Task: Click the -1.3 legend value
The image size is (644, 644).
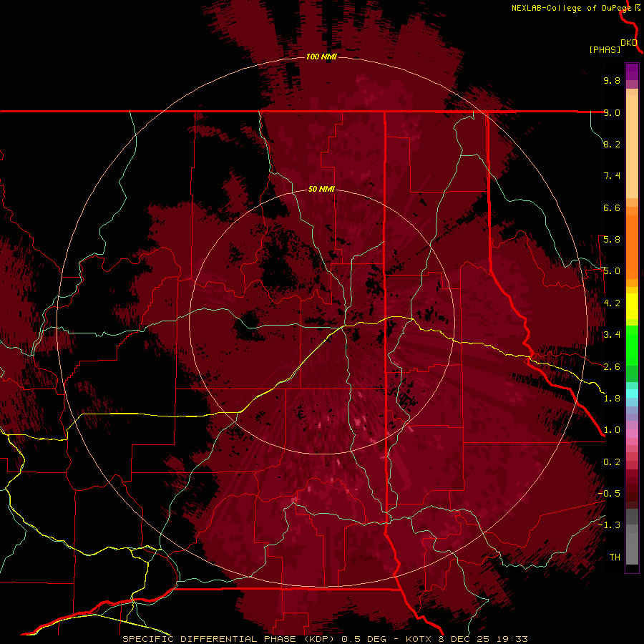Action: (609, 525)
